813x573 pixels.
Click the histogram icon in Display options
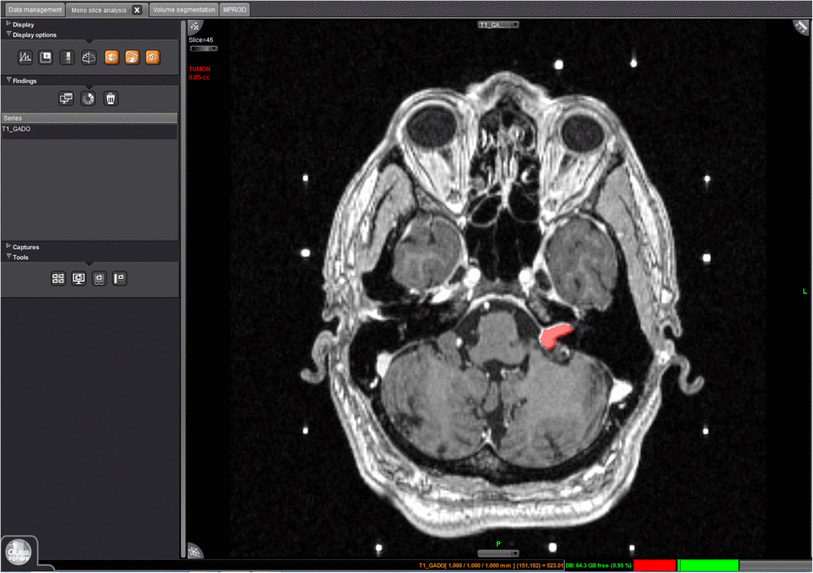[25, 58]
